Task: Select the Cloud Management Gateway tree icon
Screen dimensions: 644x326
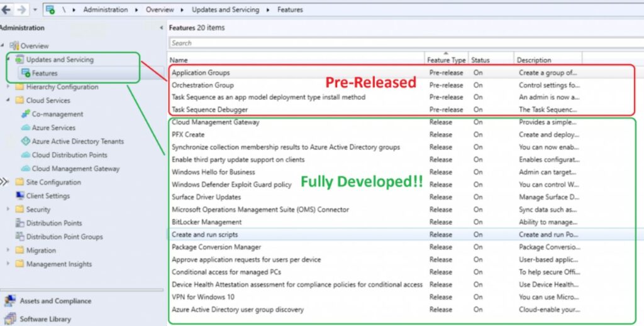Action: click(25, 168)
